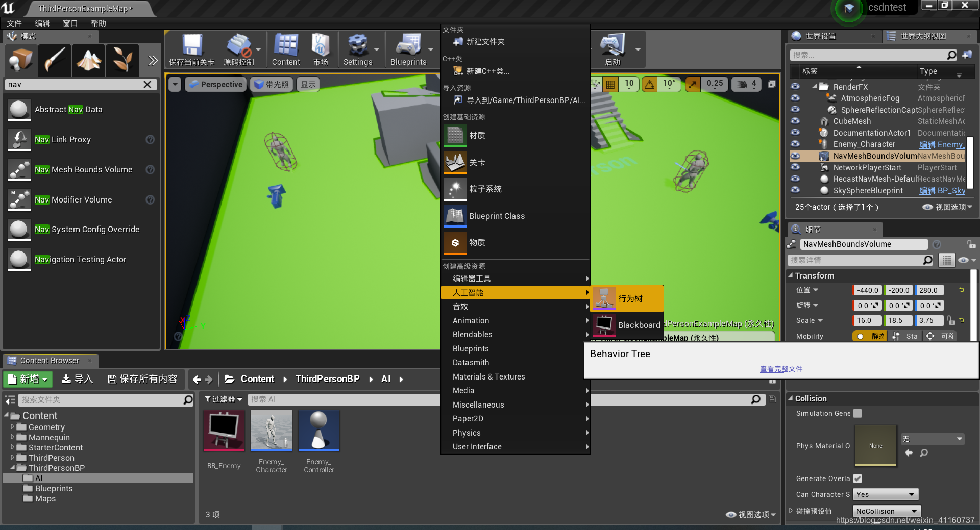The image size is (980, 530).
Task: Open viewport options dropdown arrow
Action: tap(175, 84)
